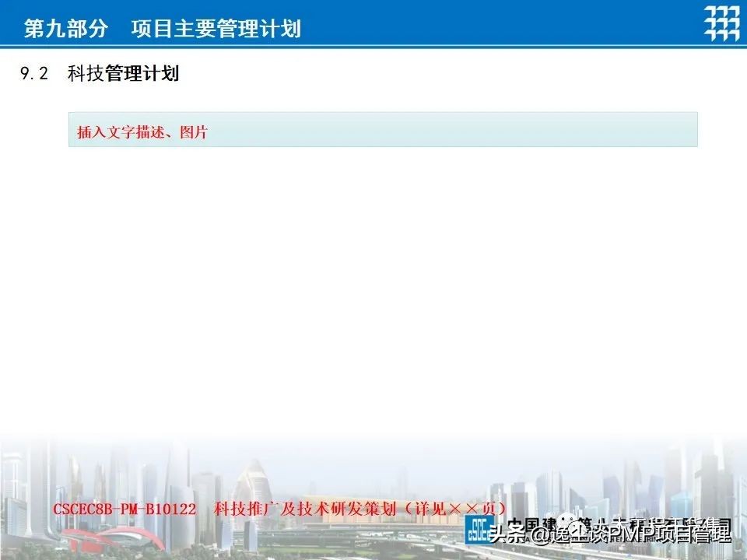This screenshot has height=560, width=747.
Task: Click the white slide background area
Action: tap(373, 296)
